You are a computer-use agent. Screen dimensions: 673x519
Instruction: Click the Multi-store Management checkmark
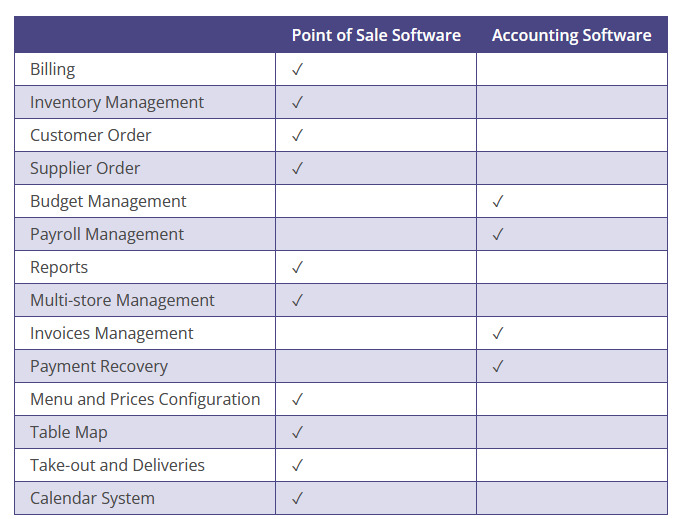(297, 300)
